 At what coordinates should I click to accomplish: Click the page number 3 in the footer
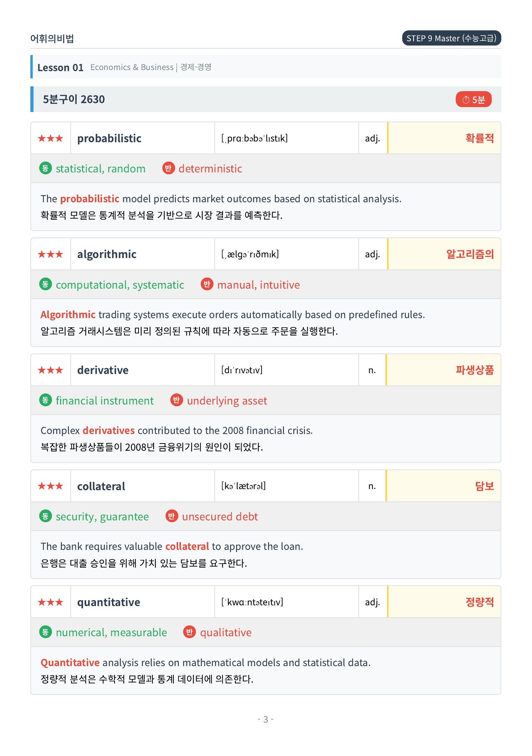click(265, 719)
